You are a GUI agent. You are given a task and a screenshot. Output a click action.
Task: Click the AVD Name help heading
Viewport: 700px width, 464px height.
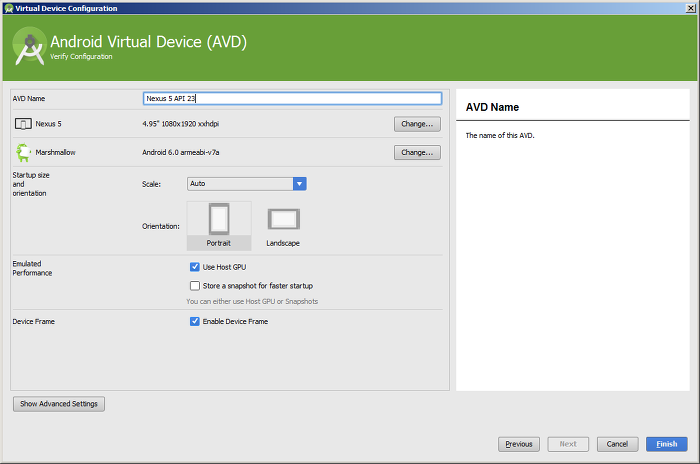(x=492, y=107)
